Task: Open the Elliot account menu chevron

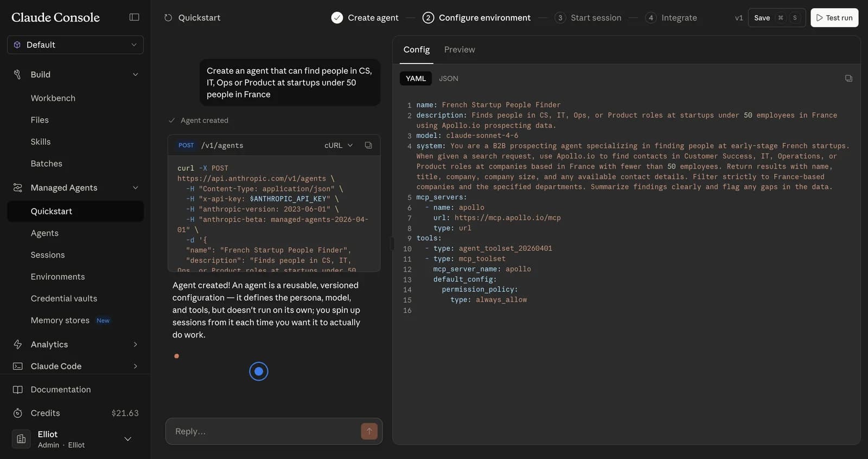Action: [128, 439]
